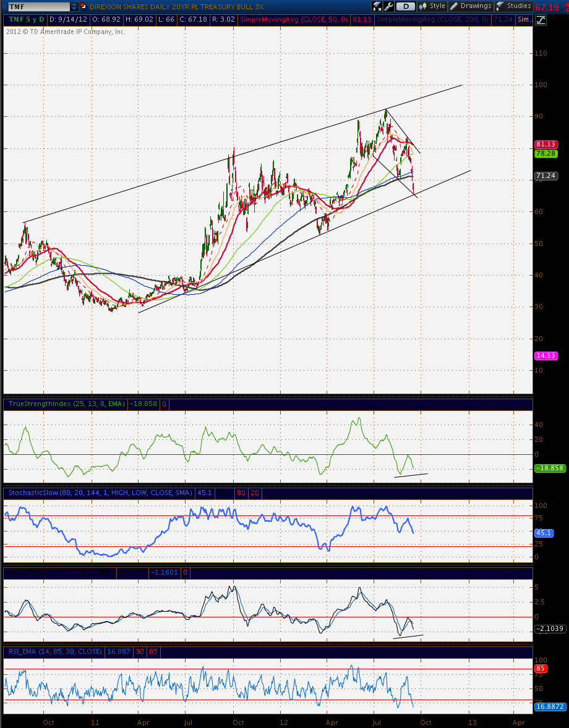Click the 45.1 stochastic value bubble
569x728 pixels.
coord(544,533)
